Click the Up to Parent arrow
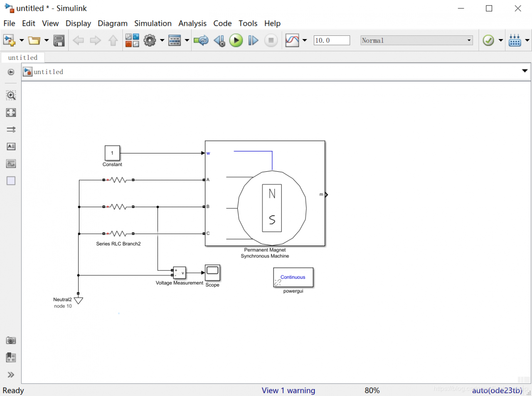This screenshot has width=532, height=396. coord(113,40)
